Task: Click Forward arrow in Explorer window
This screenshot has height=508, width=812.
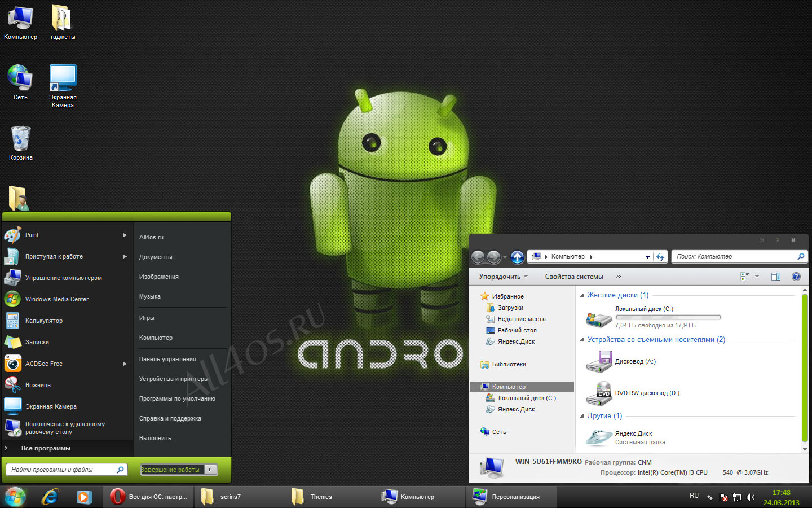Action: click(493, 257)
